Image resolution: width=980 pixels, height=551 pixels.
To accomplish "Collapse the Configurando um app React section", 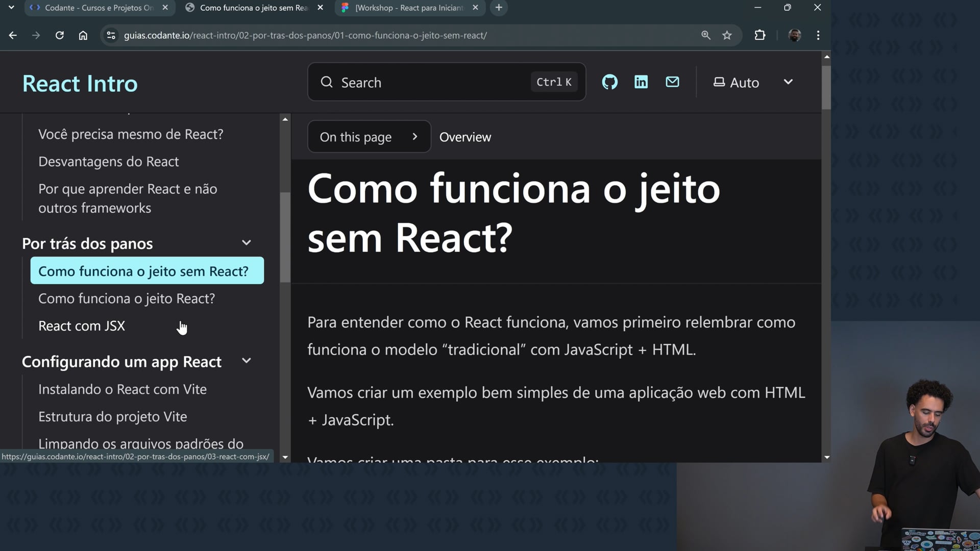I will tap(246, 361).
